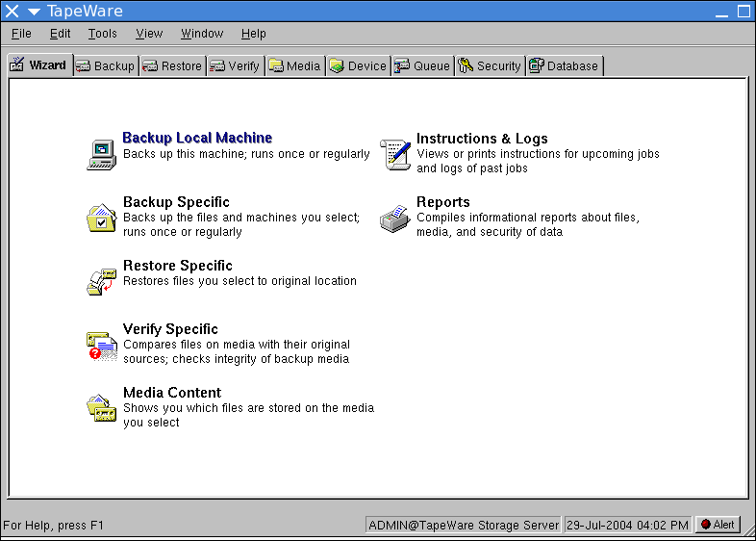Click 'Restores files you select to original location'
The image size is (756, 541).
tap(239, 281)
